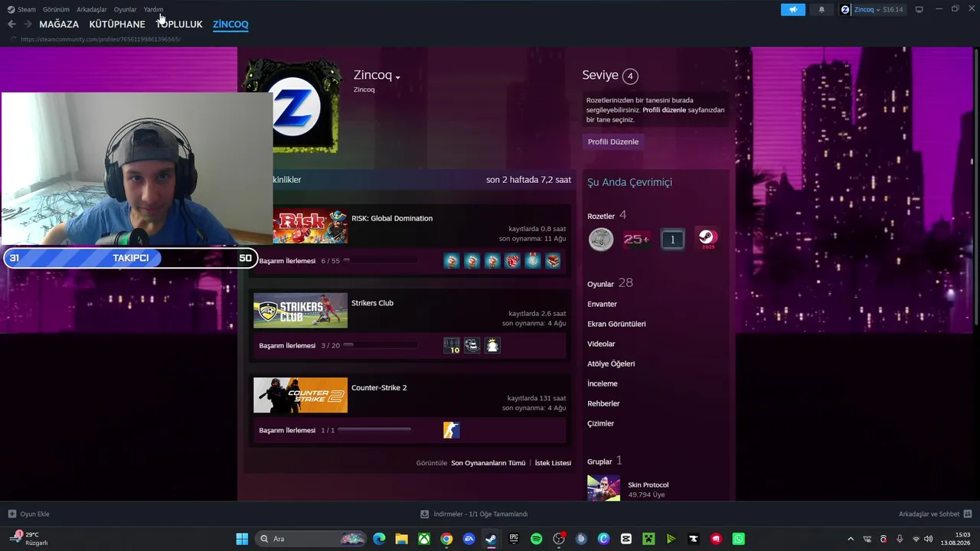The image size is (980, 551).
Task: Click the 25+ games badge
Action: [x=636, y=240]
